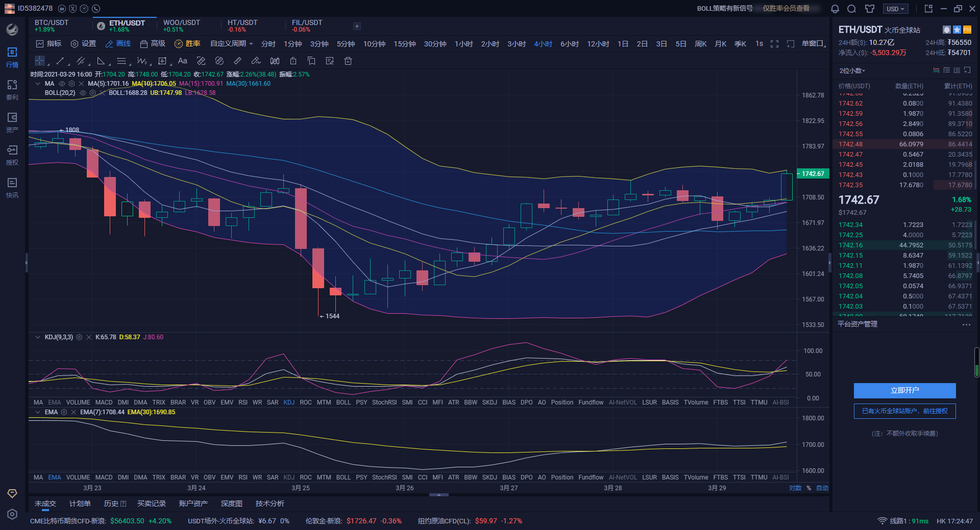Screen dimensions: 980x530
Task: Click the 指标 indicators button
Action: click(48, 44)
